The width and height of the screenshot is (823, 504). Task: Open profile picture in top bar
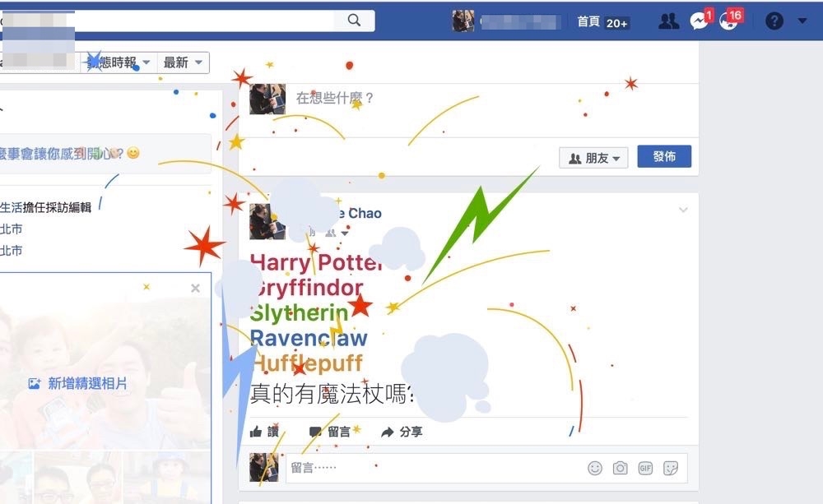tap(463, 21)
